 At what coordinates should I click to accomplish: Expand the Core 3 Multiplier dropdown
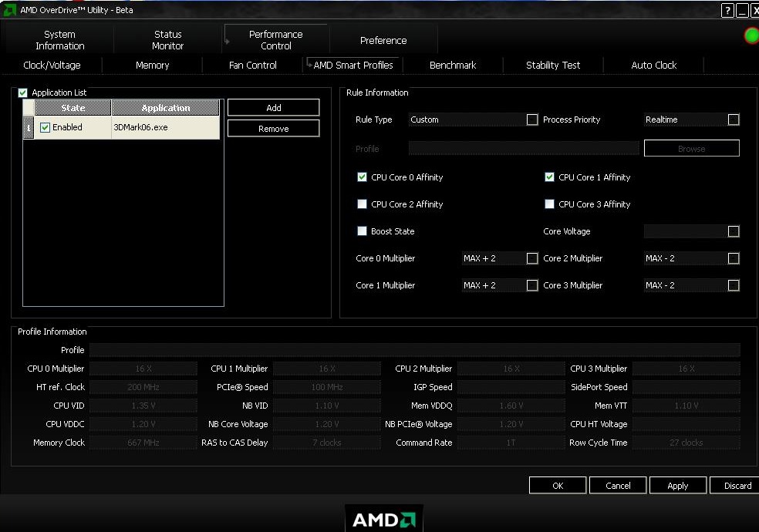tap(734, 285)
